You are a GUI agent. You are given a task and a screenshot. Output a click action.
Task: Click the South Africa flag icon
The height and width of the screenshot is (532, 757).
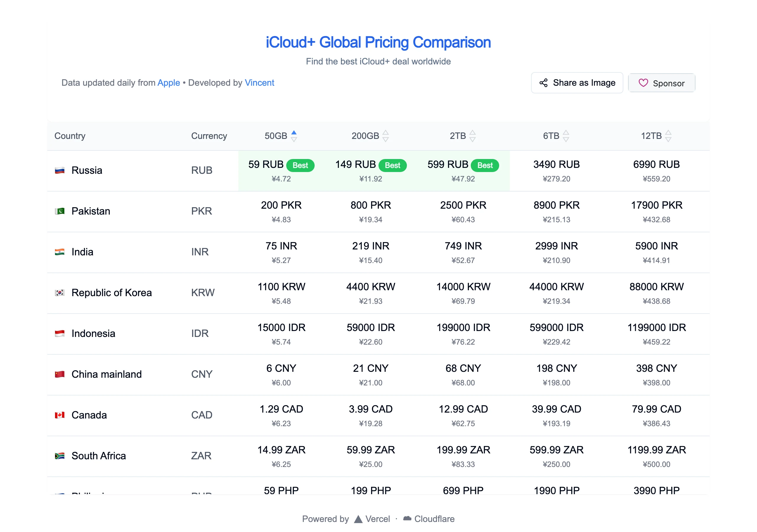[60, 456]
